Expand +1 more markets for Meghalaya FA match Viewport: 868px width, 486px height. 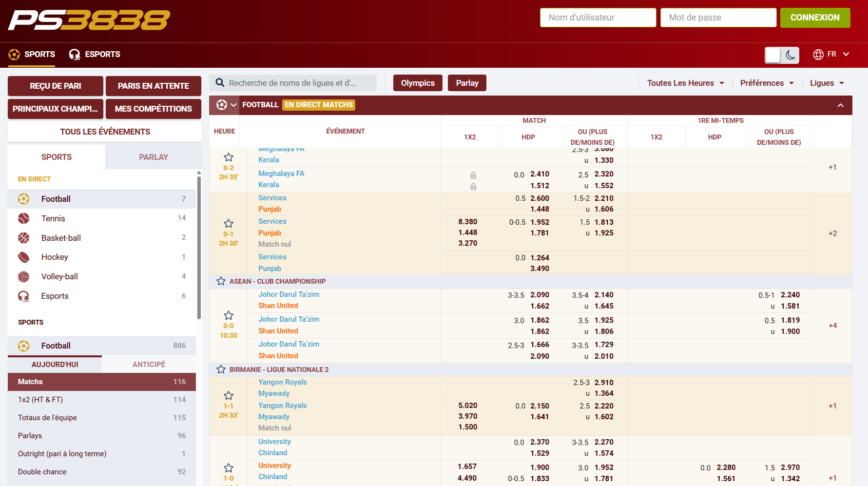pyautogui.click(x=832, y=167)
